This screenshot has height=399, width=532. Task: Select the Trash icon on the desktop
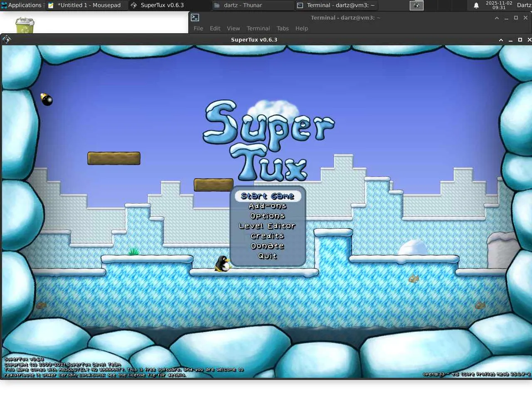point(25,25)
